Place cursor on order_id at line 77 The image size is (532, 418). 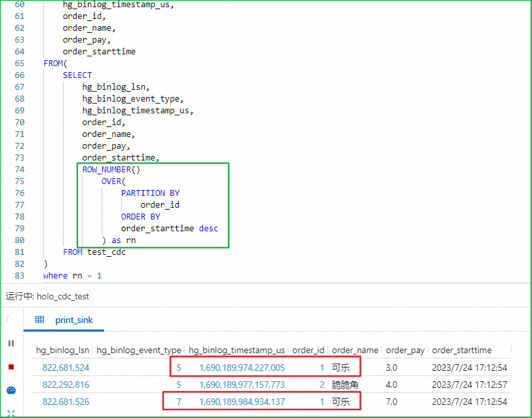[x=160, y=205]
